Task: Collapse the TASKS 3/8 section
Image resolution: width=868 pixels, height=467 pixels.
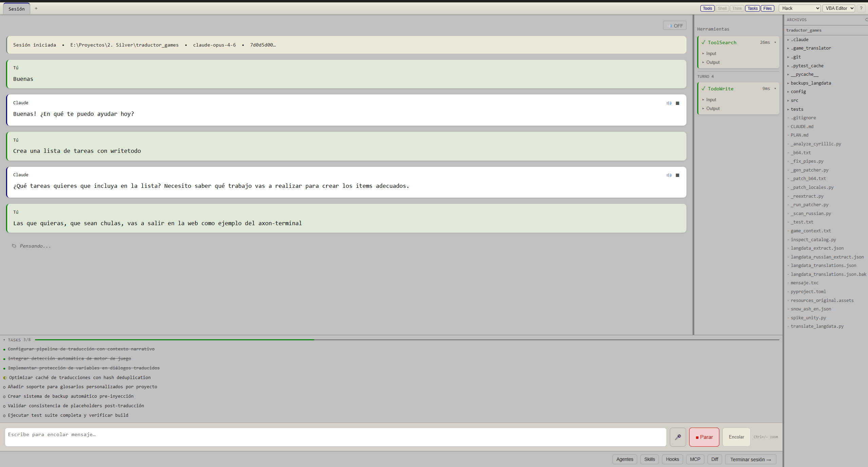Action: coord(4,340)
